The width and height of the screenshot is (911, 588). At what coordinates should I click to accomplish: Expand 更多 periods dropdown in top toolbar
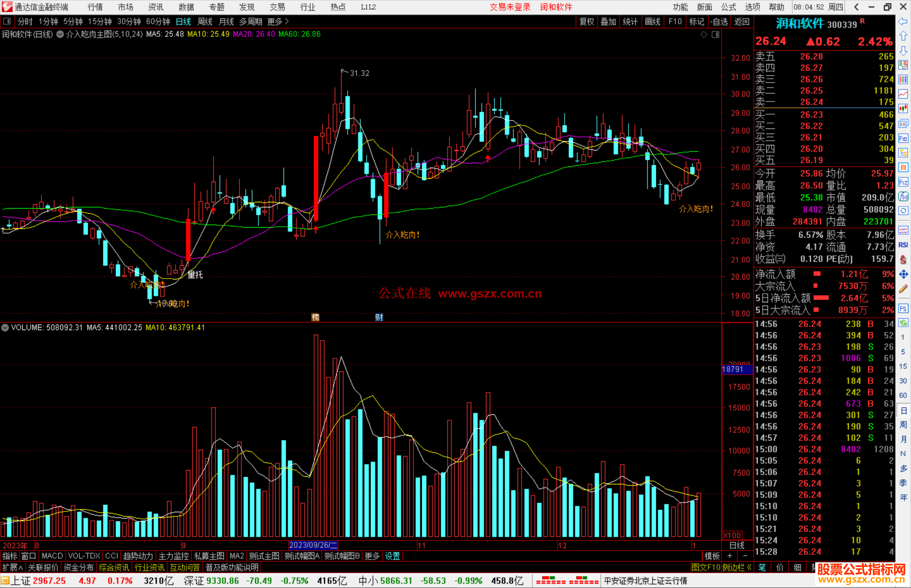(x=278, y=21)
